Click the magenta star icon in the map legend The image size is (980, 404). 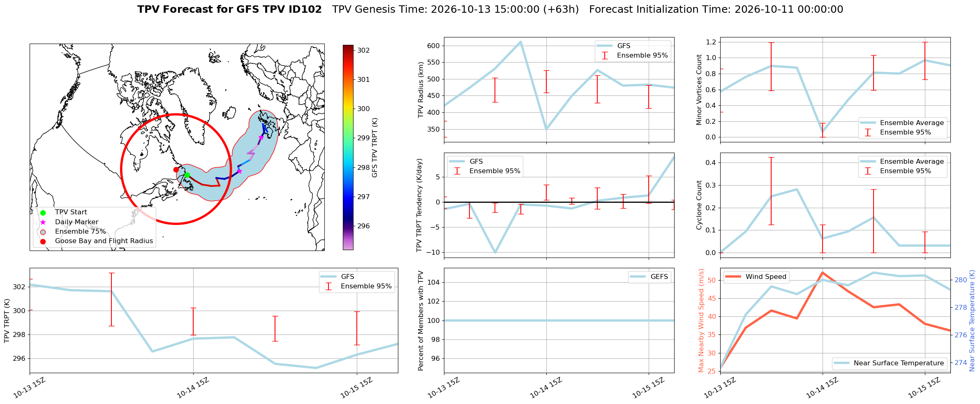pyautogui.click(x=43, y=222)
